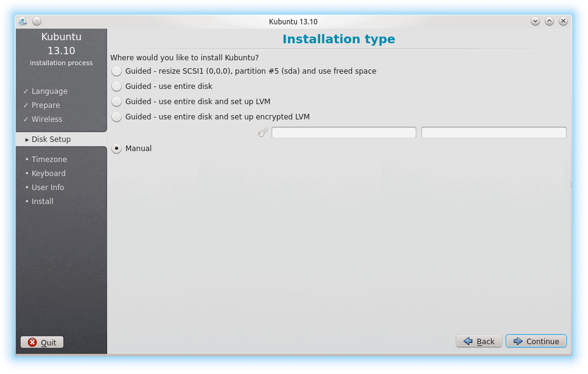Click 'Where would you like to install Kubuntu?' text

tap(184, 58)
